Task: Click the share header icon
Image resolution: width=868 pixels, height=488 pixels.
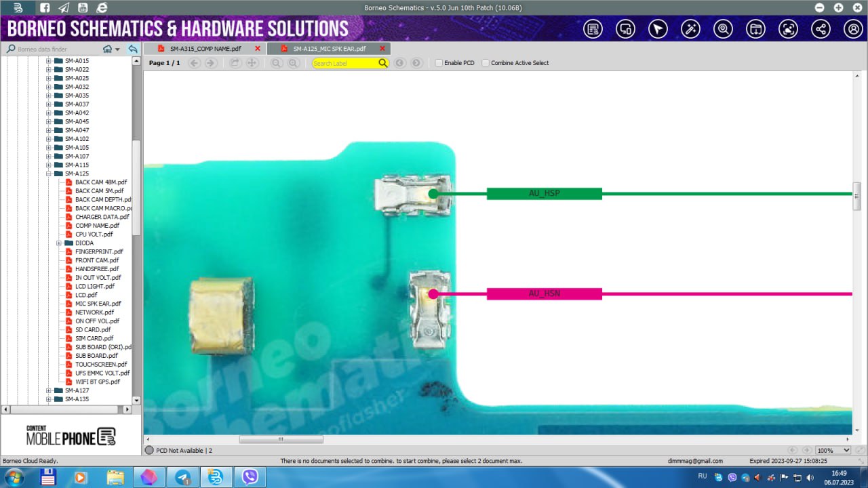Action: pos(821,29)
